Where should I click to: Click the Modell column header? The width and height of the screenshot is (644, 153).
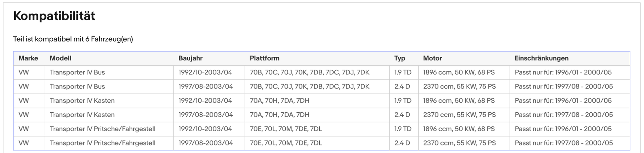61,58
